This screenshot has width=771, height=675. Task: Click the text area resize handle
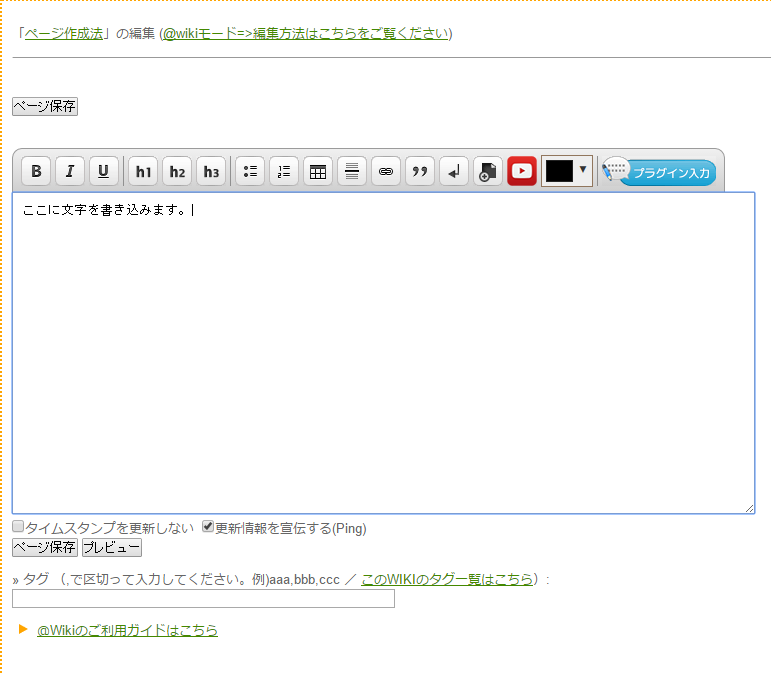click(x=749, y=508)
